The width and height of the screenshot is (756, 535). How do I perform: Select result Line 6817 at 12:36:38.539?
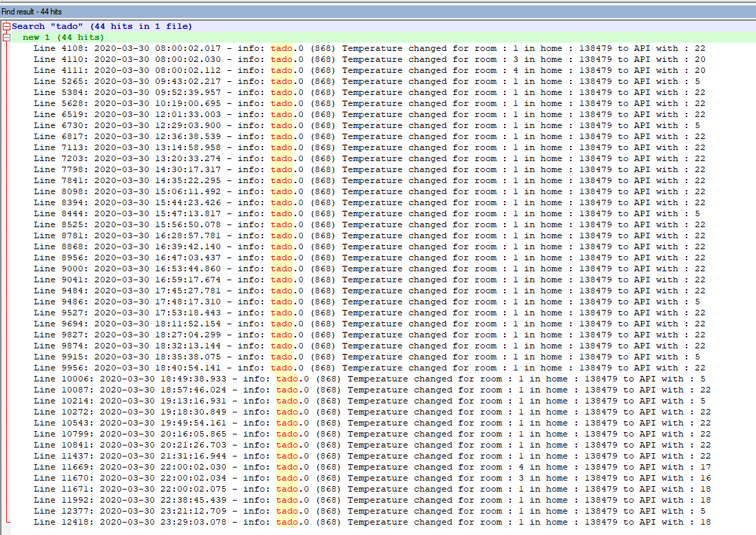click(369, 137)
